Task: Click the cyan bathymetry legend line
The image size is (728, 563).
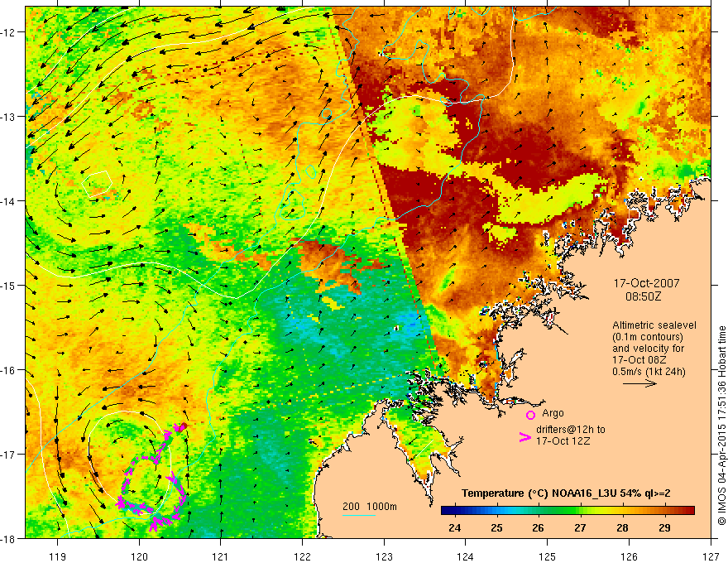Action: point(358,515)
